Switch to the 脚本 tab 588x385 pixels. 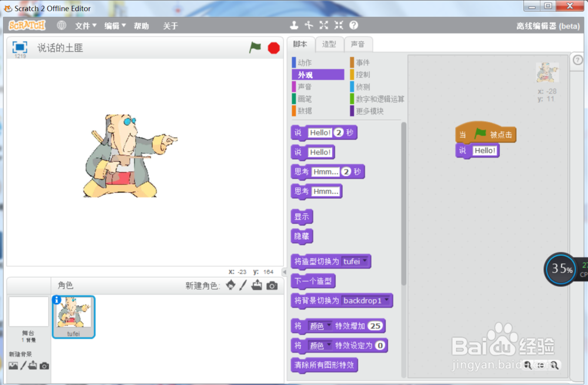[x=300, y=44]
